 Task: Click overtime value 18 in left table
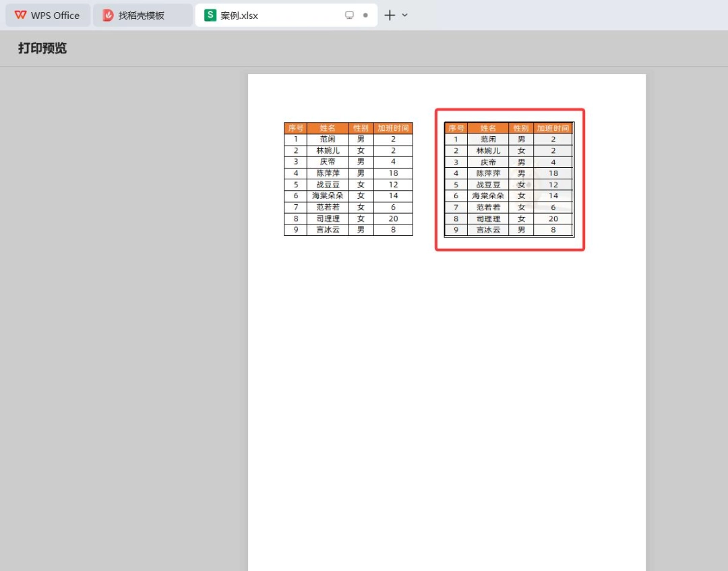coord(393,173)
